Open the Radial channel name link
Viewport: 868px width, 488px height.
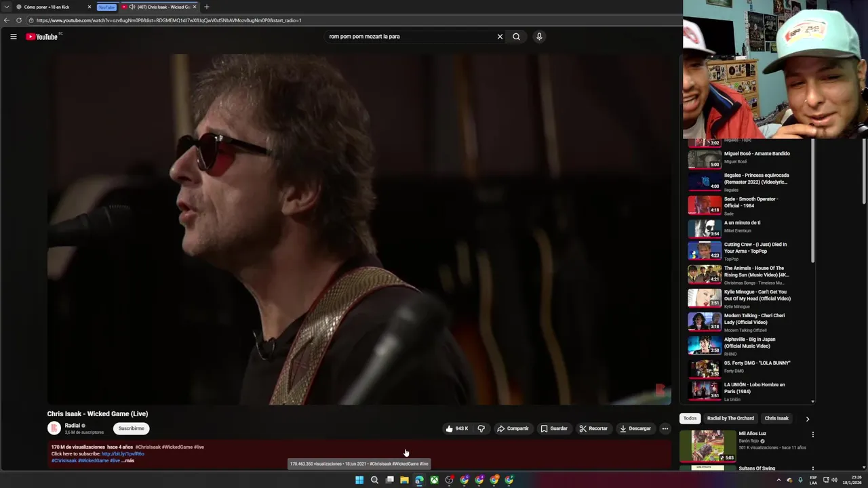pos(73,426)
